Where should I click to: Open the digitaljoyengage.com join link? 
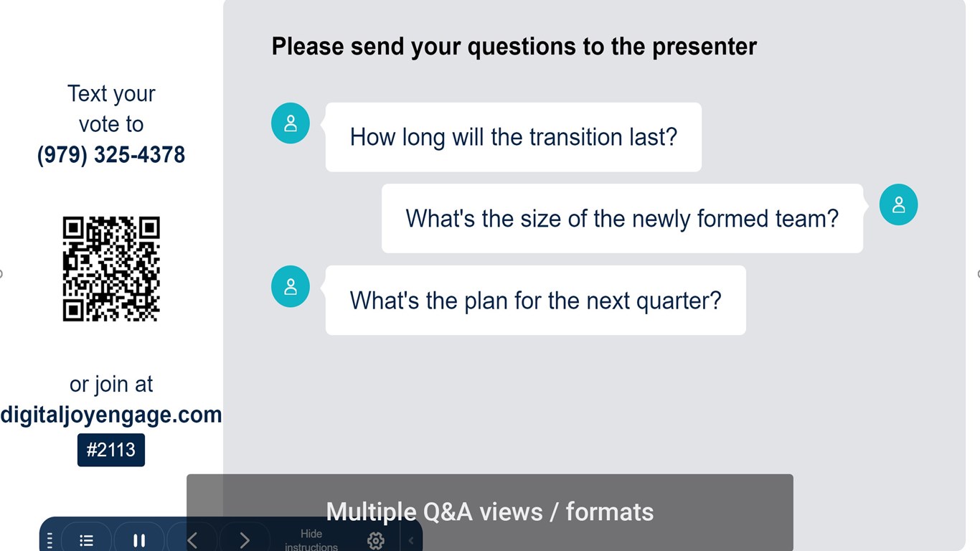(111, 415)
